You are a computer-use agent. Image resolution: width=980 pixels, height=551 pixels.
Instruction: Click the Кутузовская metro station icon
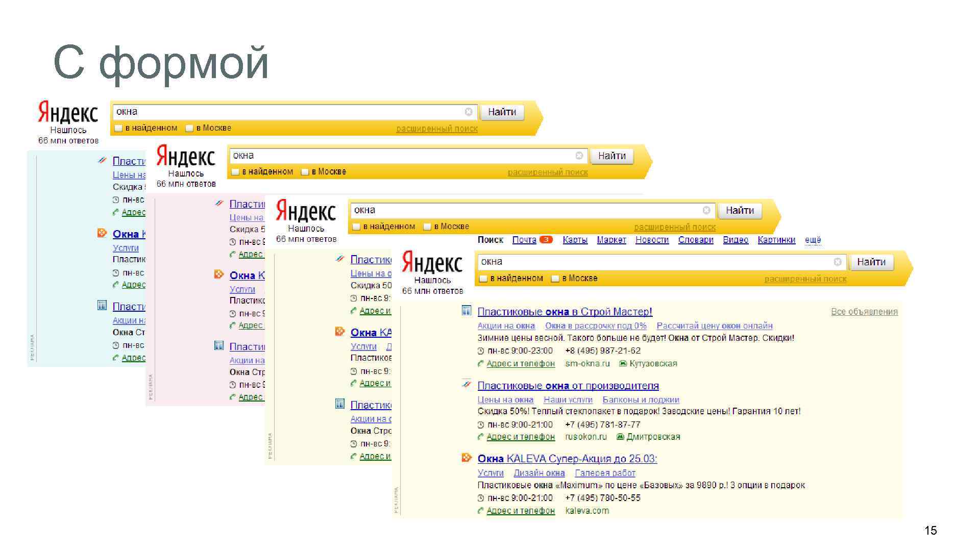click(623, 363)
